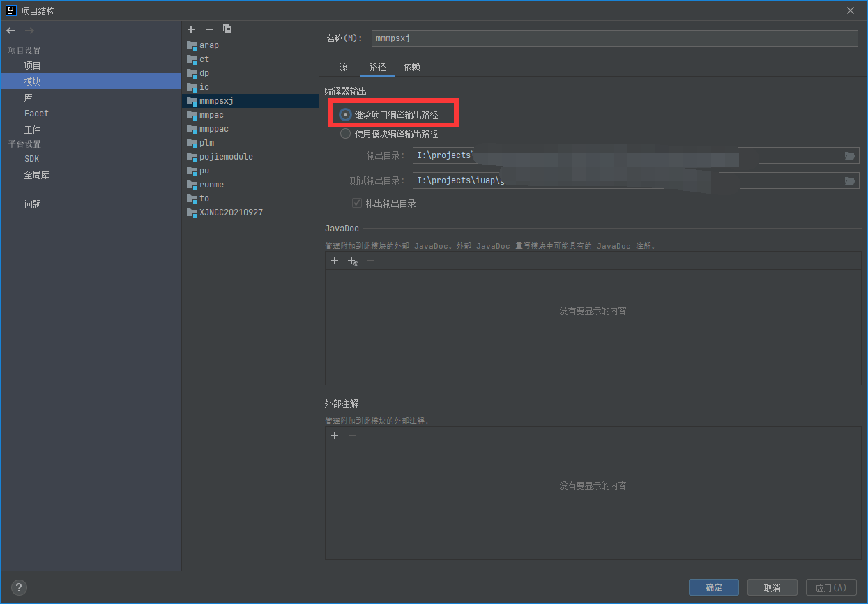Click the 取消 button

point(771,587)
